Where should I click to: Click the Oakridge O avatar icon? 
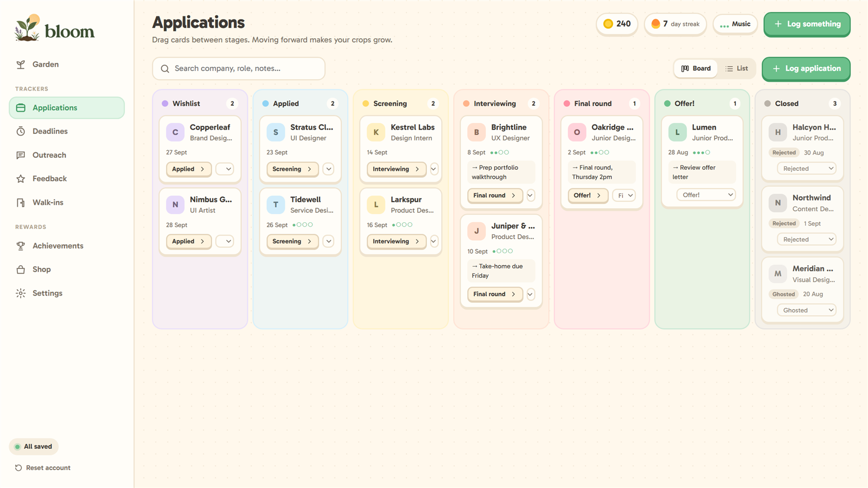tap(577, 132)
